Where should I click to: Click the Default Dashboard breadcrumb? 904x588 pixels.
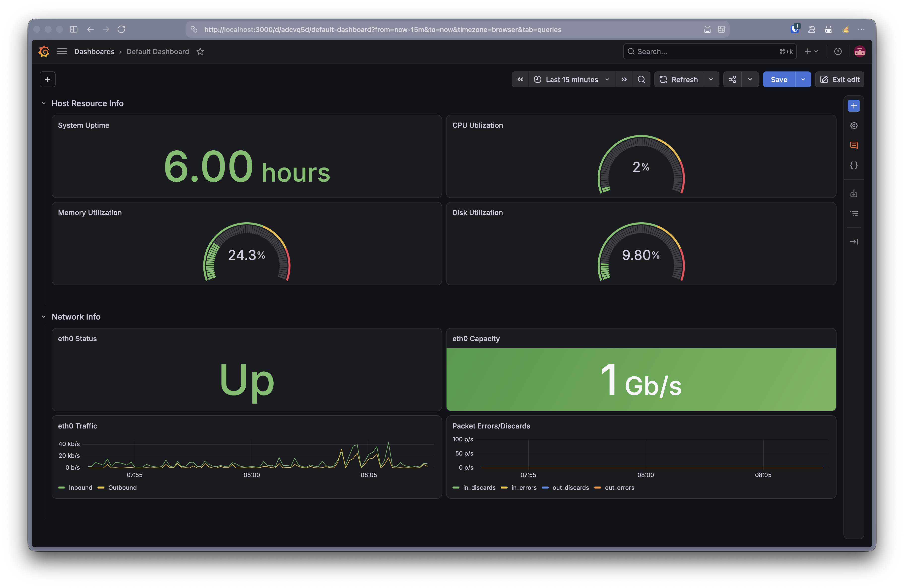pos(158,52)
